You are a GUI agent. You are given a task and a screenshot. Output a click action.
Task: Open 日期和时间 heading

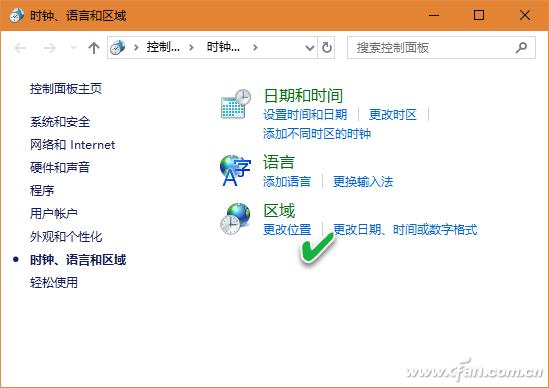pos(303,96)
